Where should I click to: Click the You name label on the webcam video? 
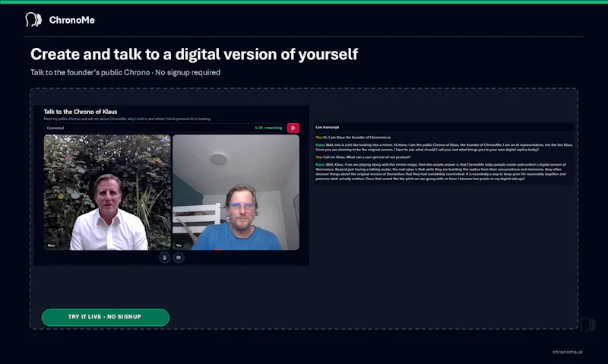coord(179,245)
